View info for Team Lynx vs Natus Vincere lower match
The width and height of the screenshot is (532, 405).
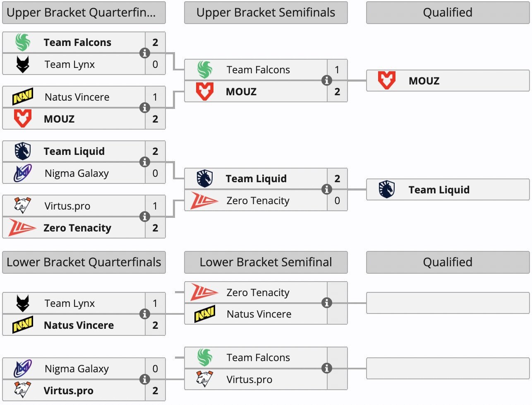click(x=144, y=314)
